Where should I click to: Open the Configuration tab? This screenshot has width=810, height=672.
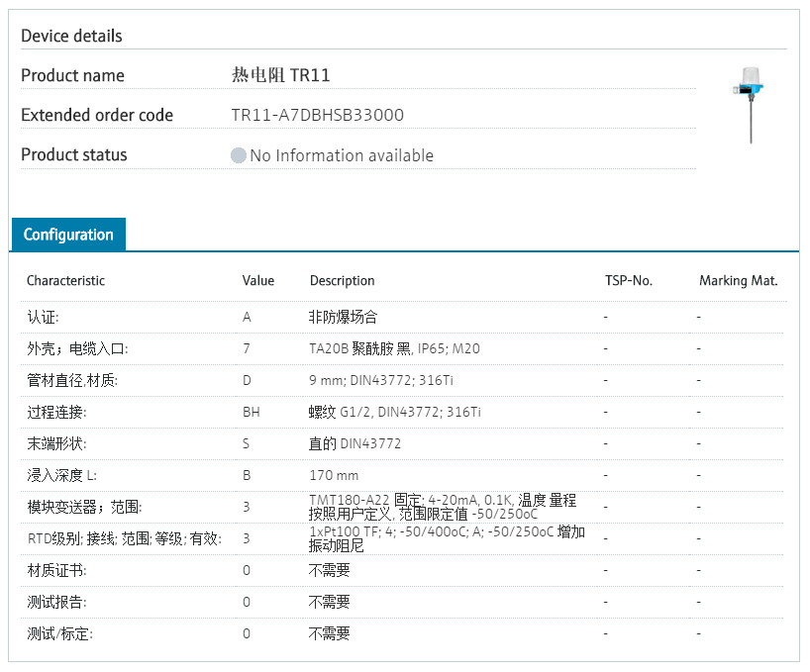68,235
